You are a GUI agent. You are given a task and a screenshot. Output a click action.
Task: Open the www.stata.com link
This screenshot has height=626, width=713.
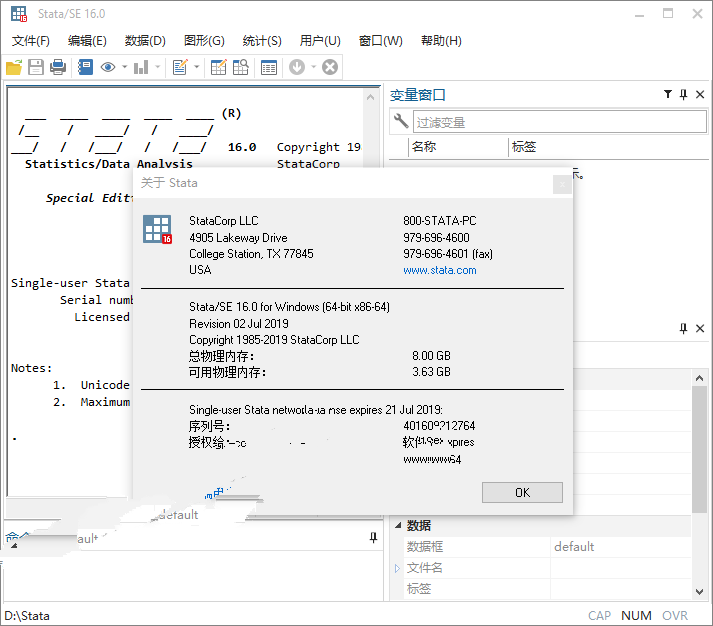click(440, 270)
